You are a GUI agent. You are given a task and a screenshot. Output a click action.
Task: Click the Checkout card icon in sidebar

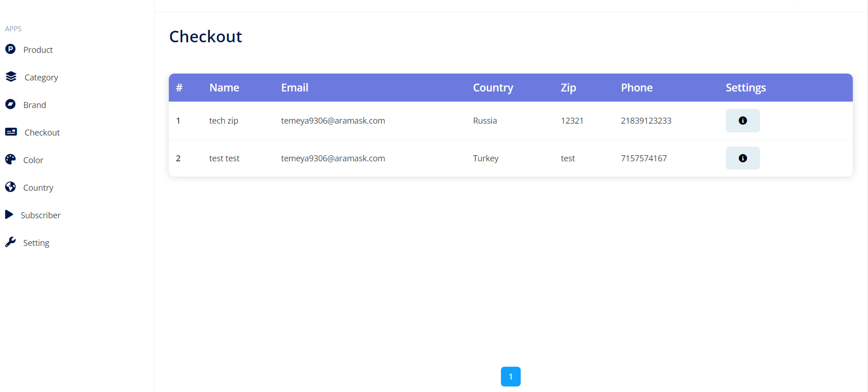[x=11, y=132]
